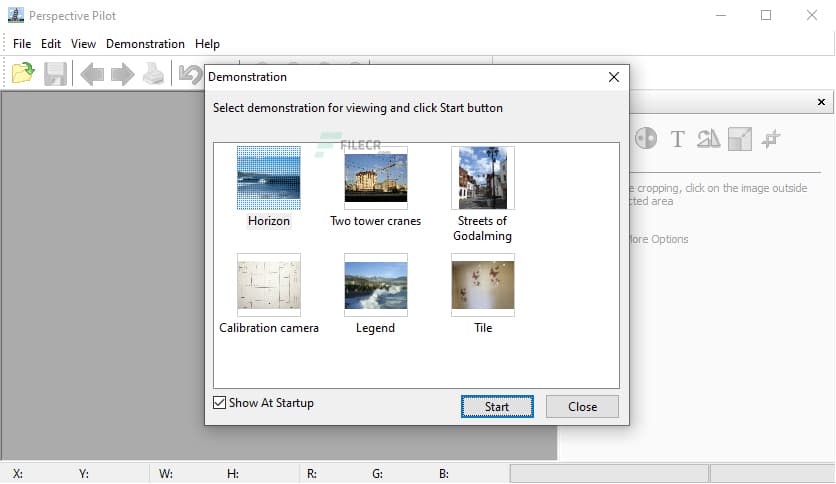Click the X: coordinate status bar field
This screenshot has width=836, height=484.
[x=18, y=474]
